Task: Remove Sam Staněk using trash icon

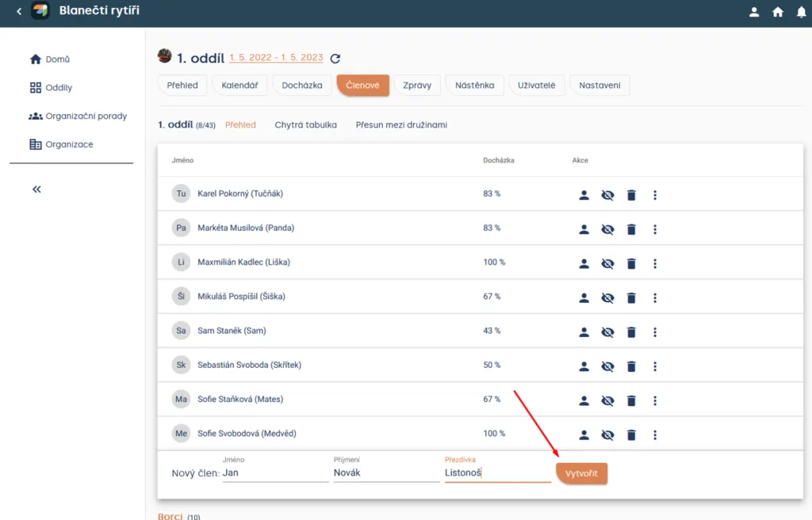Action: click(631, 332)
